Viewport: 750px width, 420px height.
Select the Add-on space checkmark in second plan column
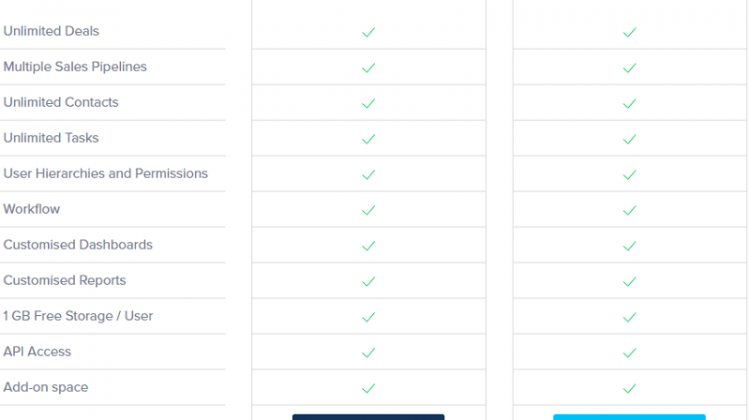[629, 388]
